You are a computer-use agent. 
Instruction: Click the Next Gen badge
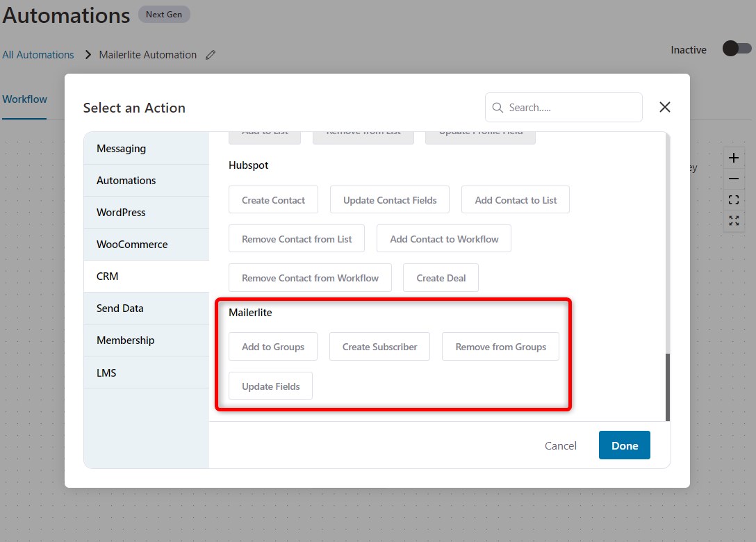point(164,15)
